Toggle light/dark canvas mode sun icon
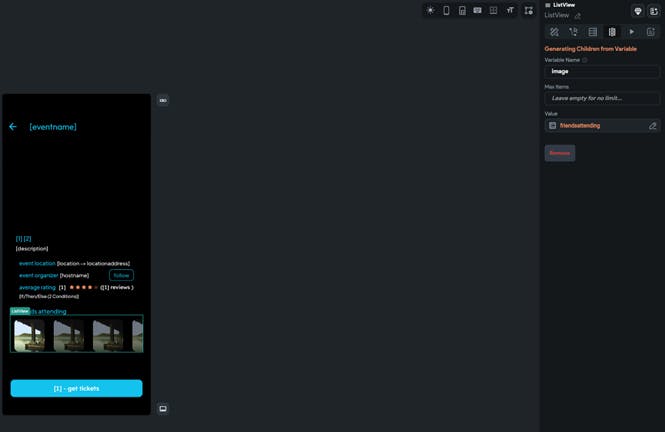665x432 pixels. click(430, 11)
